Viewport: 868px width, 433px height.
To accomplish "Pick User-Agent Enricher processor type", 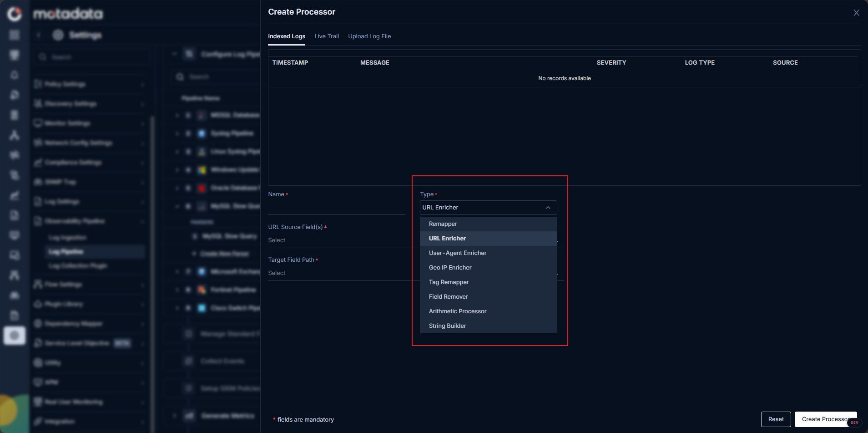I will click(488, 253).
